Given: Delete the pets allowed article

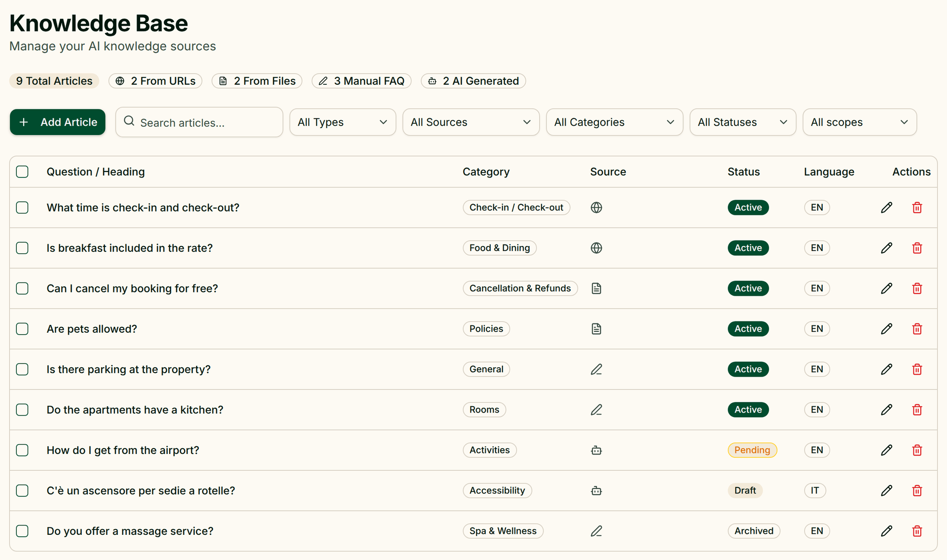Looking at the screenshot, I should 917,329.
